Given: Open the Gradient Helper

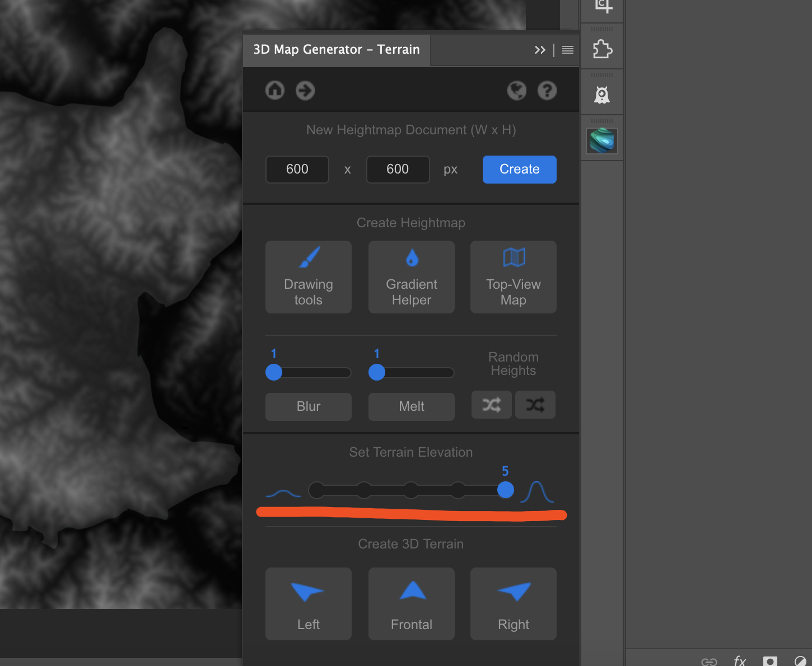Looking at the screenshot, I should (412, 277).
